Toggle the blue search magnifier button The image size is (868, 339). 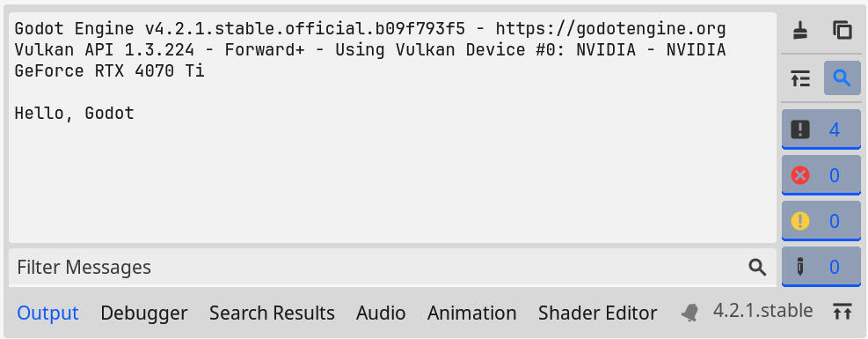coord(842,78)
